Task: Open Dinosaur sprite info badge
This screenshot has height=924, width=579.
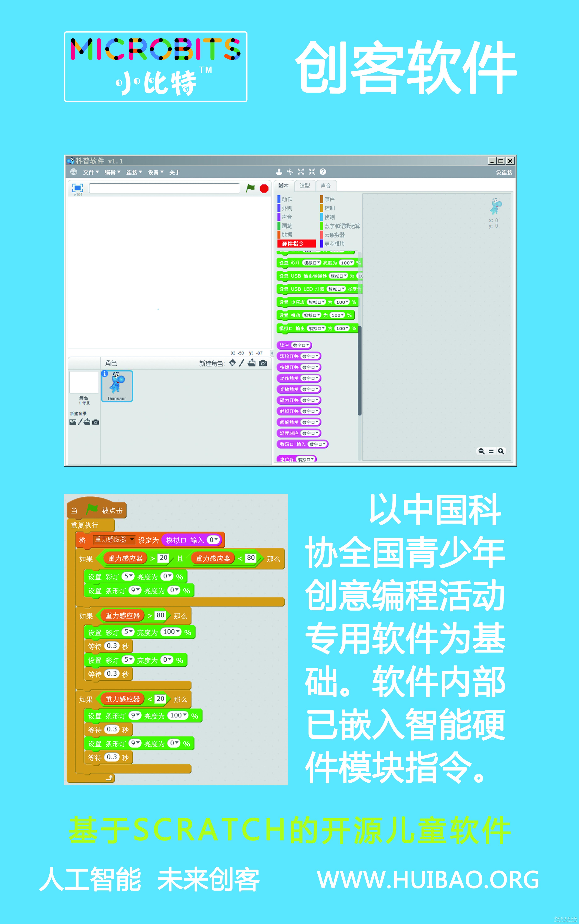Action: (105, 373)
